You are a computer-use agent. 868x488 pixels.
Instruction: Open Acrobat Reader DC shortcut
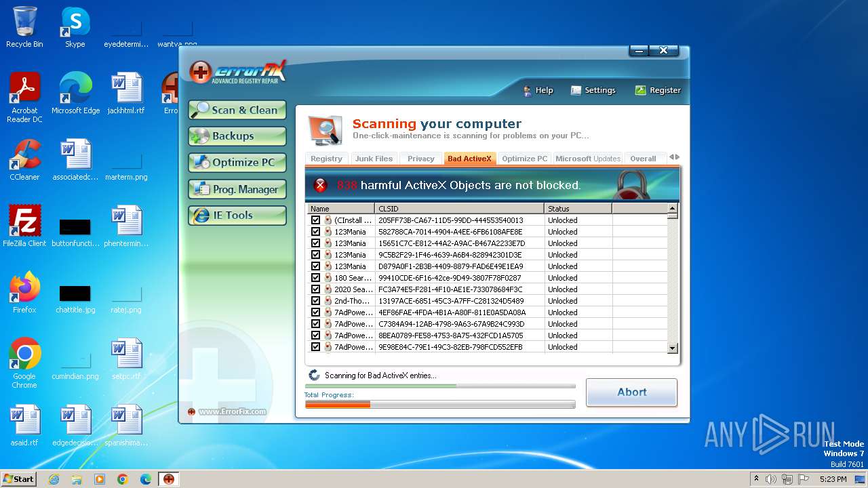(x=24, y=98)
